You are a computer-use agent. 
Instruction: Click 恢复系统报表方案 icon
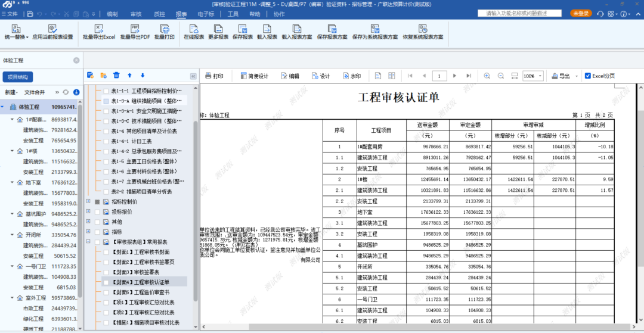pos(423,29)
